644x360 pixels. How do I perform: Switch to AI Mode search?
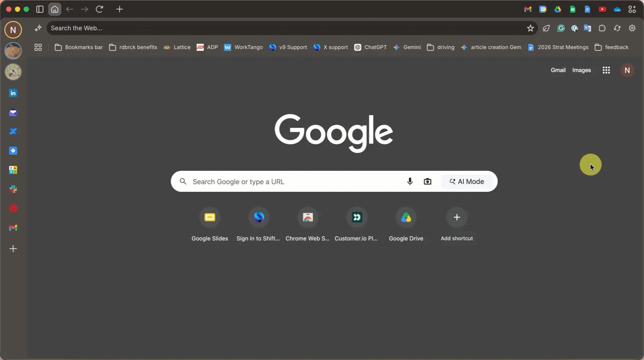coord(467,181)
